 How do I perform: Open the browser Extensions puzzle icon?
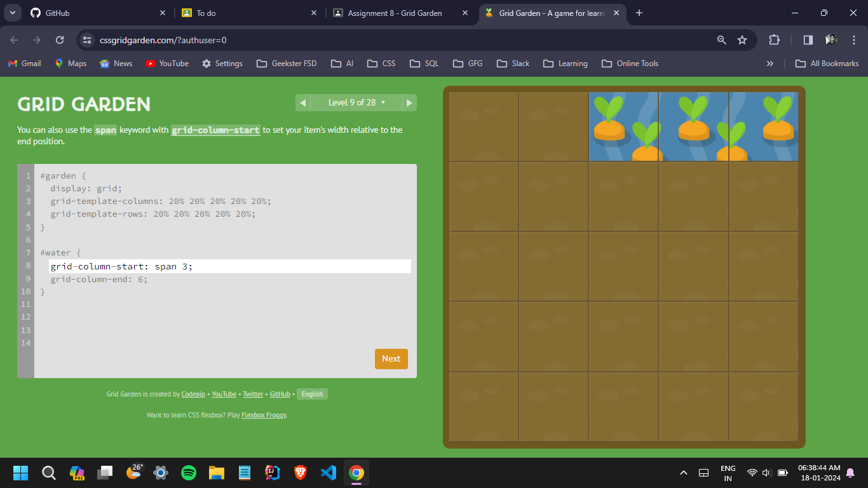pos(774,40)
